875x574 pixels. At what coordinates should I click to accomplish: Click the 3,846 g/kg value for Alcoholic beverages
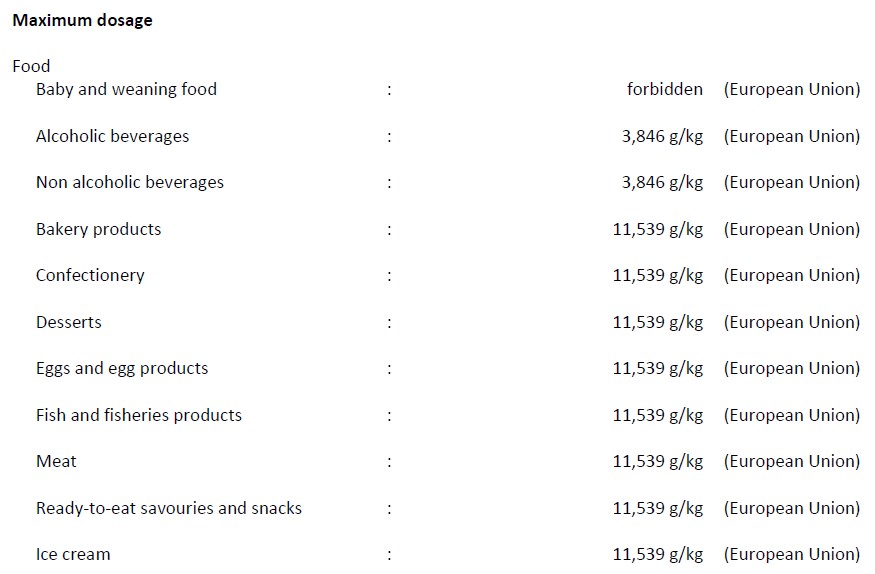coord(662,136)
